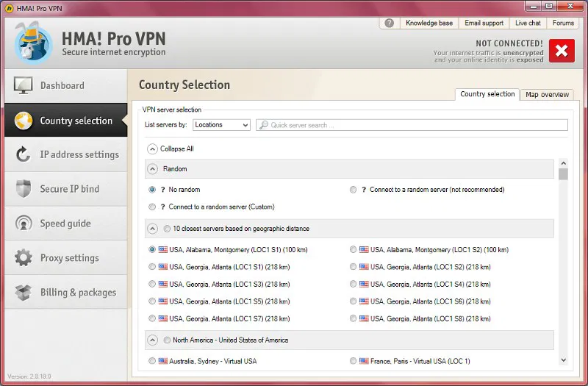The width and height of the screenshot is (588, 386).
Task: Click the Proxy settings gear icon
Action: [x=24, y=258]
